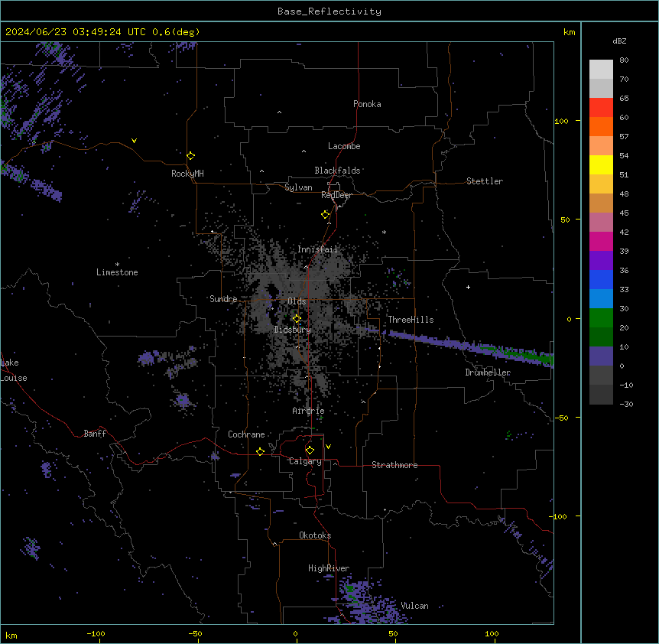Screen dimensions: 659x644
Task: Click the Didsbury town label
Action: click(292, 330)
